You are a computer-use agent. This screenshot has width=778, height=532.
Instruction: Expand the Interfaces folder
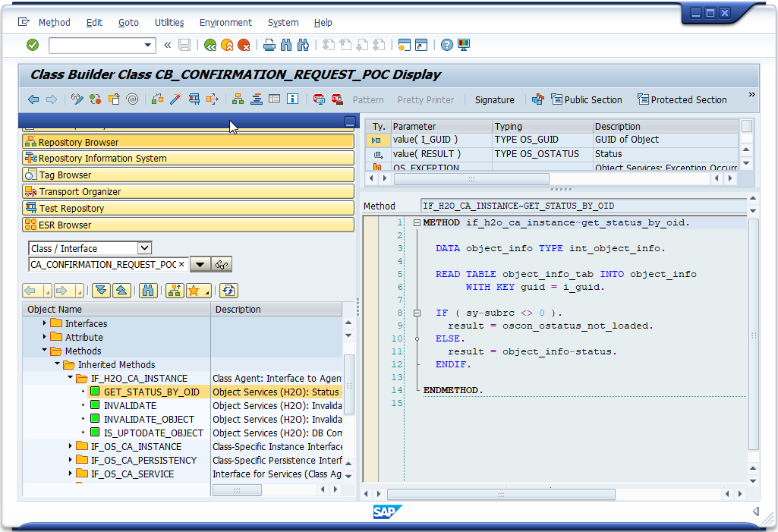45,323
